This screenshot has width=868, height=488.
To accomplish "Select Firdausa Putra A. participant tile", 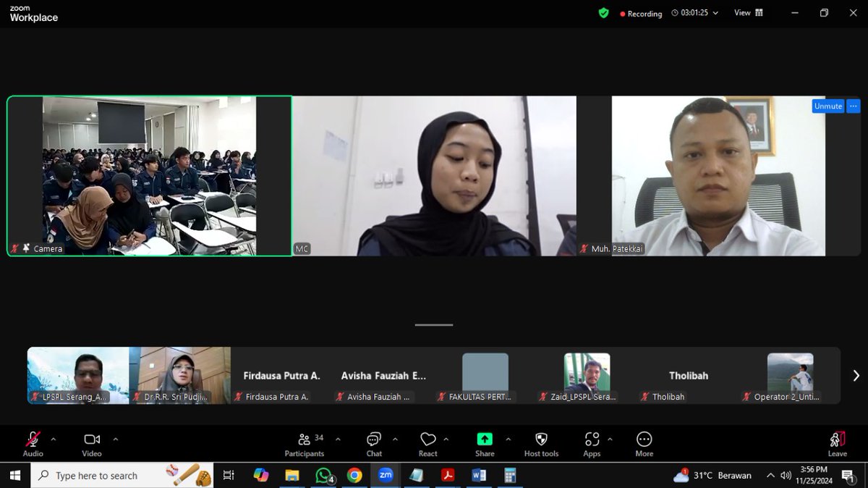I will (281, 375).
